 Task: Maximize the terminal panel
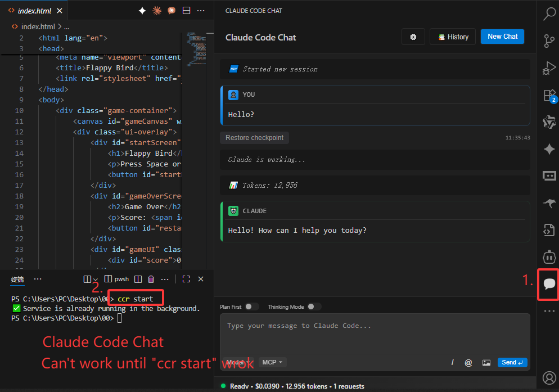(x=186, y=279)
